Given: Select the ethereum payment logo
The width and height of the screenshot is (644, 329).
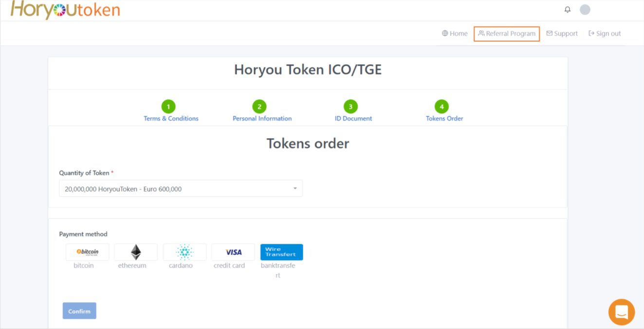Looking at the screenshot, I should coord(136,252).
